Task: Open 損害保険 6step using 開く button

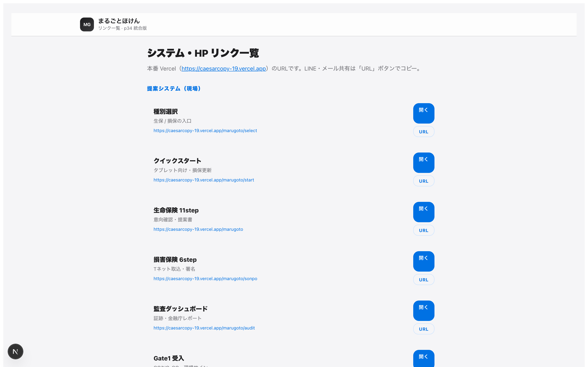Action: (423, 261)
